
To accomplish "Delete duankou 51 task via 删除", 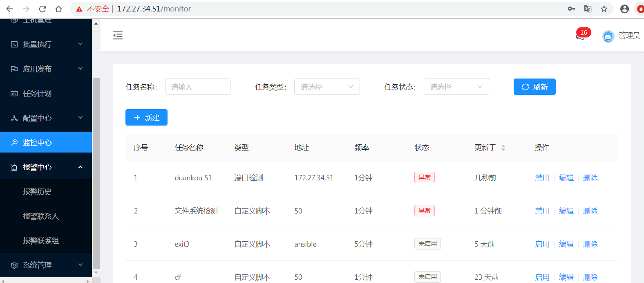I will click(590, 178).
